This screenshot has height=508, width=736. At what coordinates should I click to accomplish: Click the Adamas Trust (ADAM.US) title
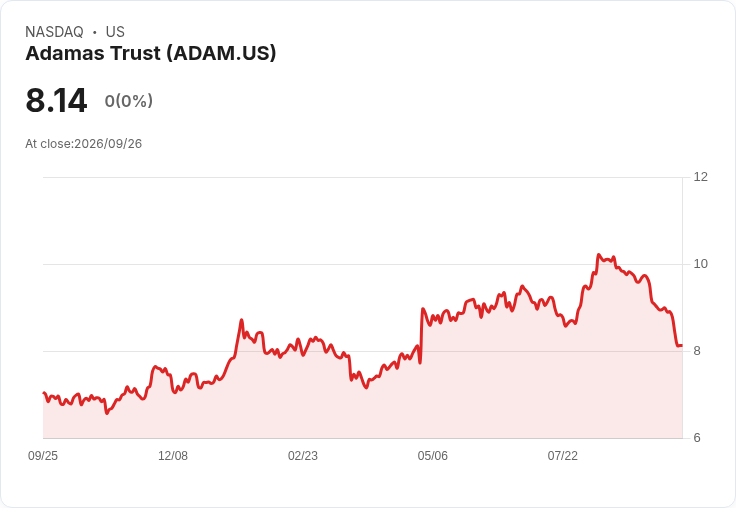coord(151,54)
